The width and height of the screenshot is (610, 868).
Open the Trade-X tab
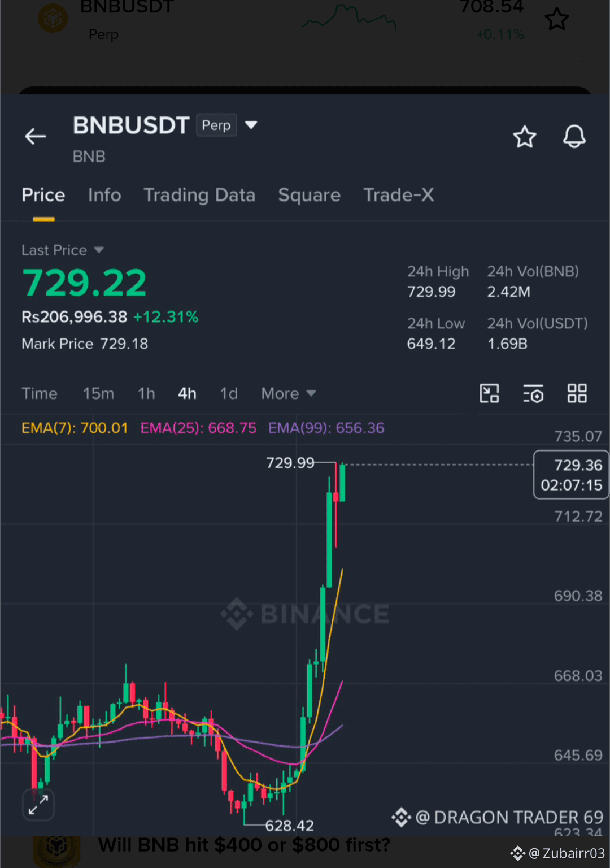[399, 195]
